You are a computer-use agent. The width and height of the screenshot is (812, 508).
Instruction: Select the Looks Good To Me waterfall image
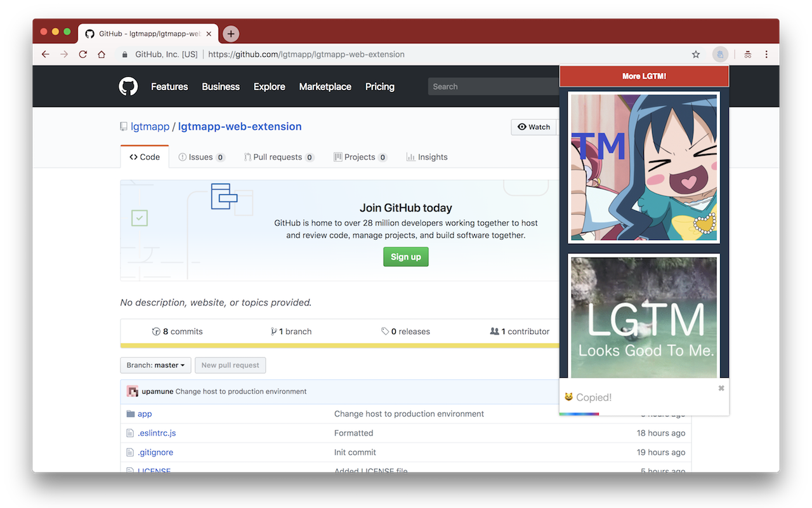point(644,316)
